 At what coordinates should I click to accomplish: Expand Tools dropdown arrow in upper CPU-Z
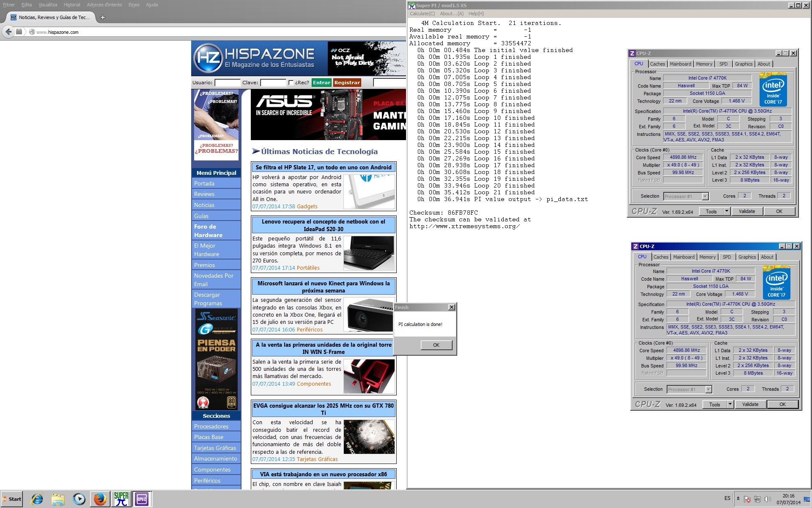click(727, 211)
